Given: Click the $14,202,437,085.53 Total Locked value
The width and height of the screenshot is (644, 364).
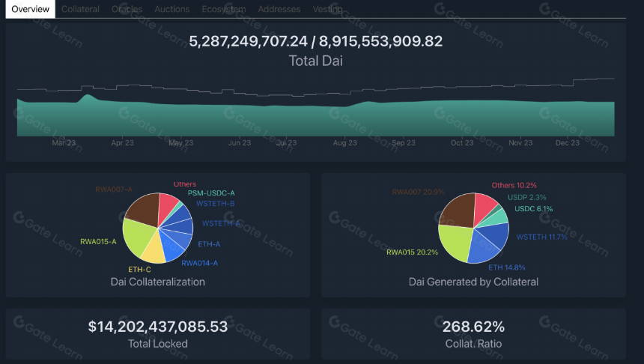Looking at the screenshot, I should click(158, 327).
